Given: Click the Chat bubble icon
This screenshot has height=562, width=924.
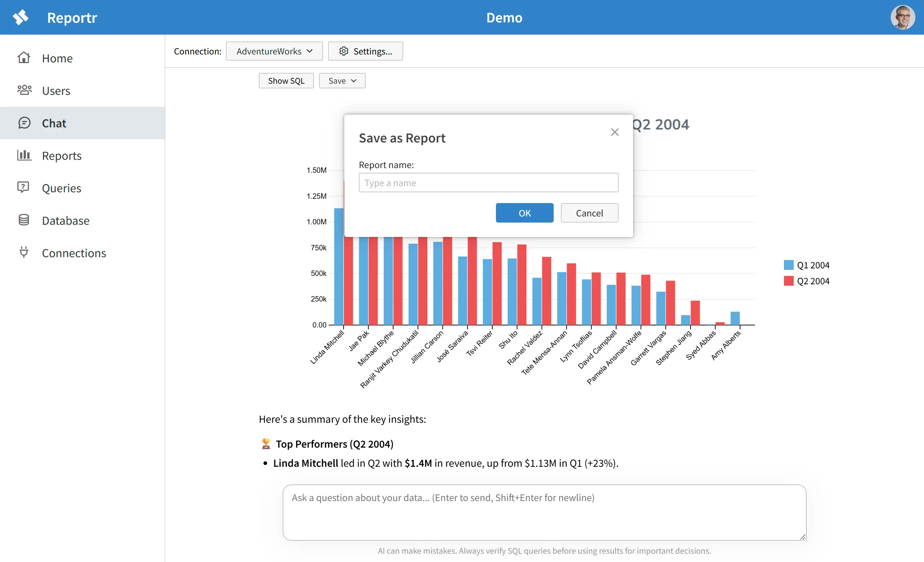Looking at the screenshot, I should [x=25, y=123].
